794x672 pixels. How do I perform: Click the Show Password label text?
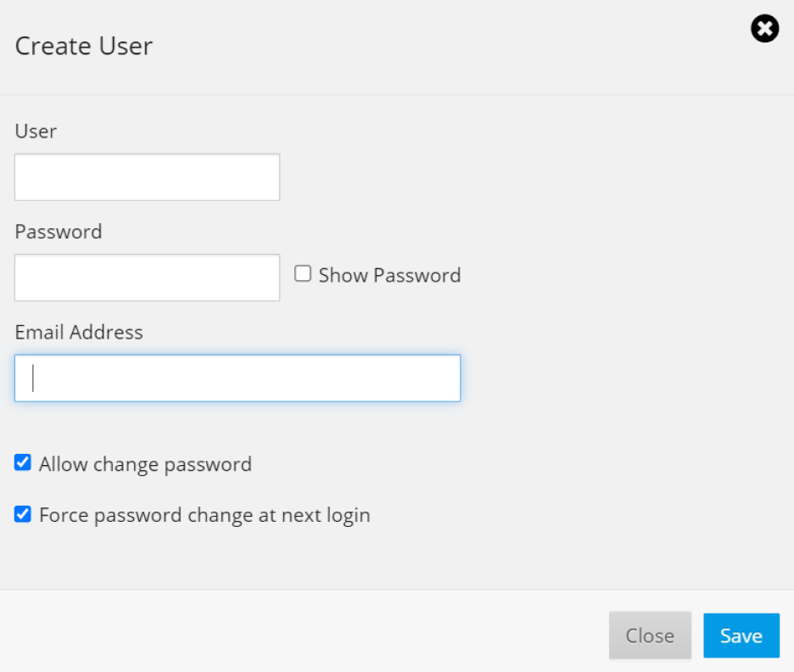click(389, 276)
